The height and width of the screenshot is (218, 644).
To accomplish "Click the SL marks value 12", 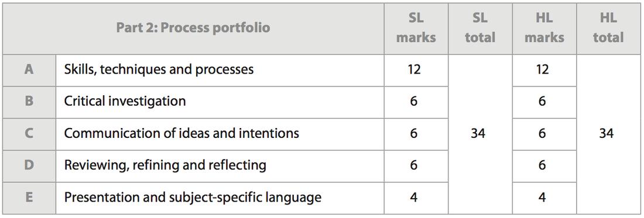I will tap(414, 70).
